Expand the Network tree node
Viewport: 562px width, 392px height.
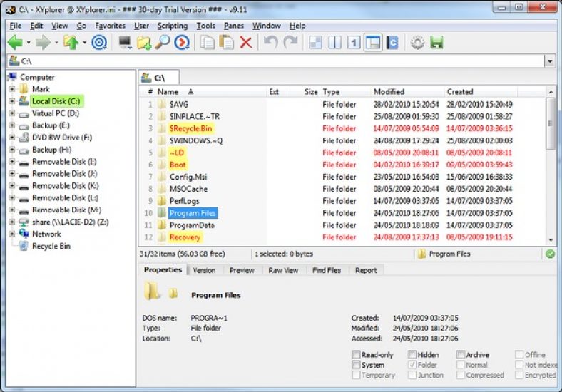[12, 234]
